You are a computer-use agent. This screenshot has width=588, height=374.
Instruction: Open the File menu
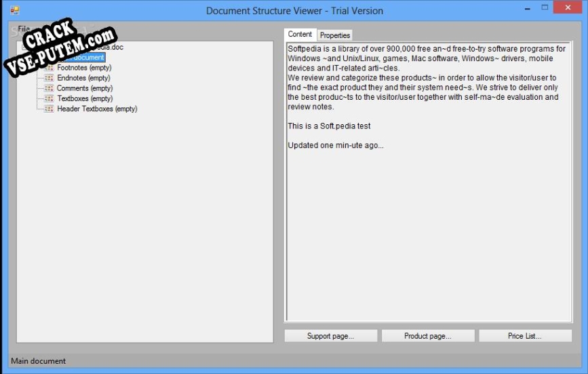click(x=24, y=29)
